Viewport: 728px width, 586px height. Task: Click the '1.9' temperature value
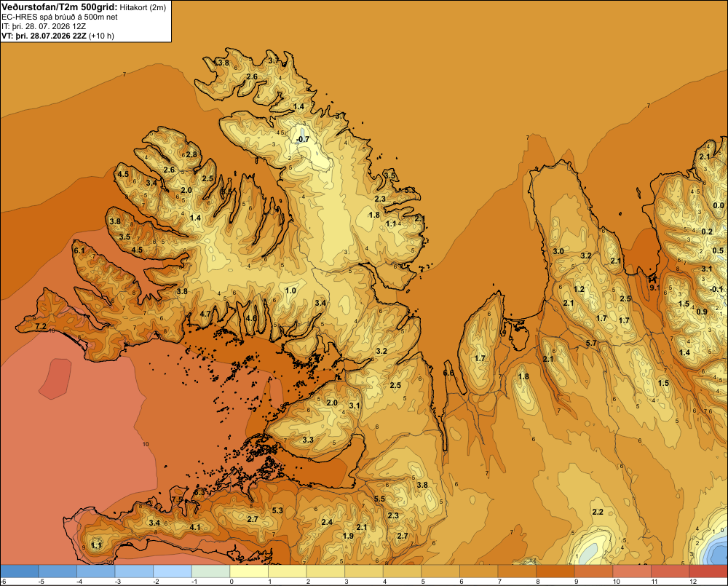348,536
